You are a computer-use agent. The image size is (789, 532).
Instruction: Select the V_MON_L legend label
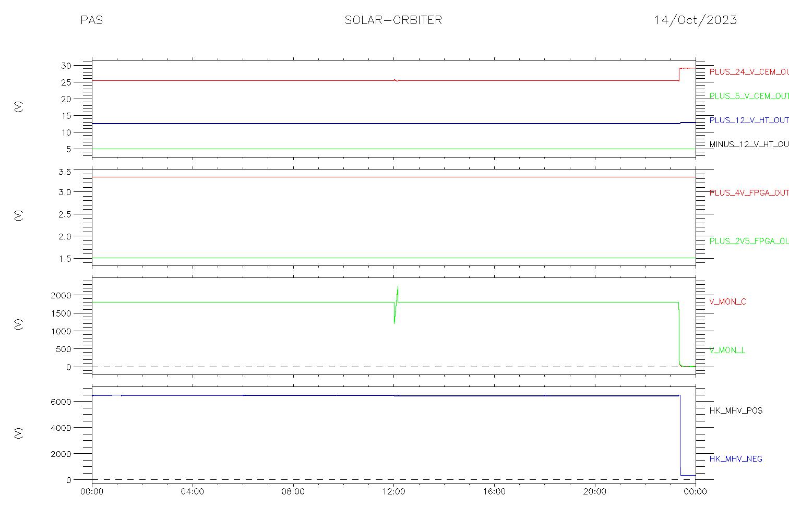click(727, 350)
